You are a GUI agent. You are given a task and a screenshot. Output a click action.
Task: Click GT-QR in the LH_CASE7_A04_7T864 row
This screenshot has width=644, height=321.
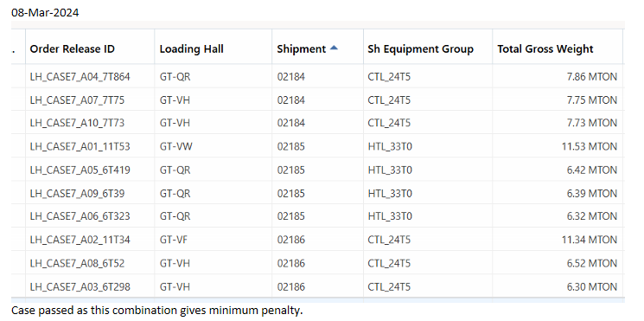(x=175, y=77)
